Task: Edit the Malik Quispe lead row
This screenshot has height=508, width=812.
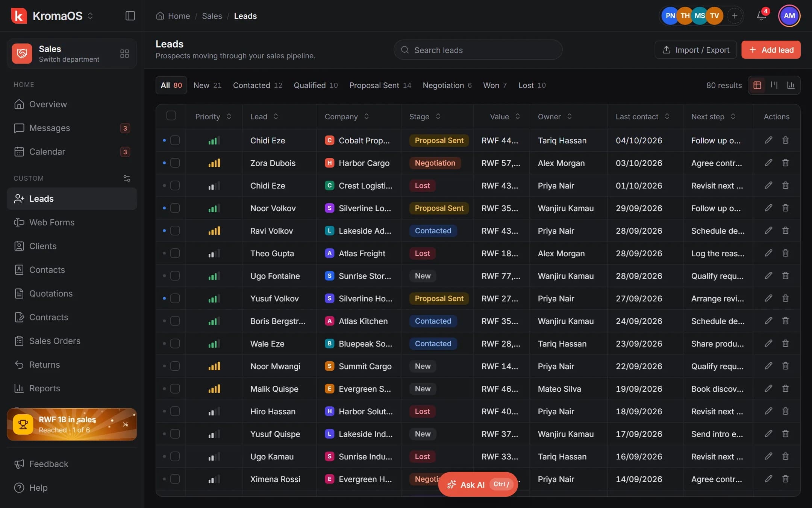Action: click(x=768, y=389)
